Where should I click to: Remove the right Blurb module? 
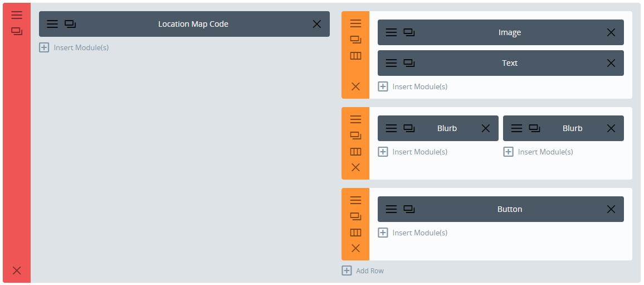click(611, 128)
